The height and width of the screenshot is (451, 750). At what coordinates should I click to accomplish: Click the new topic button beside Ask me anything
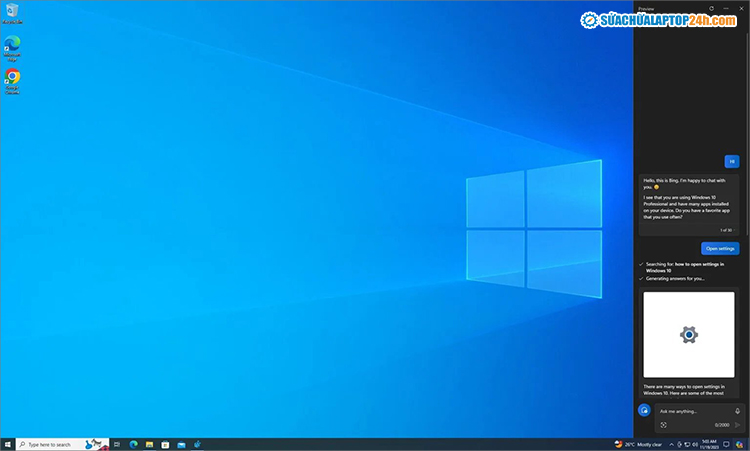(644, 410)
